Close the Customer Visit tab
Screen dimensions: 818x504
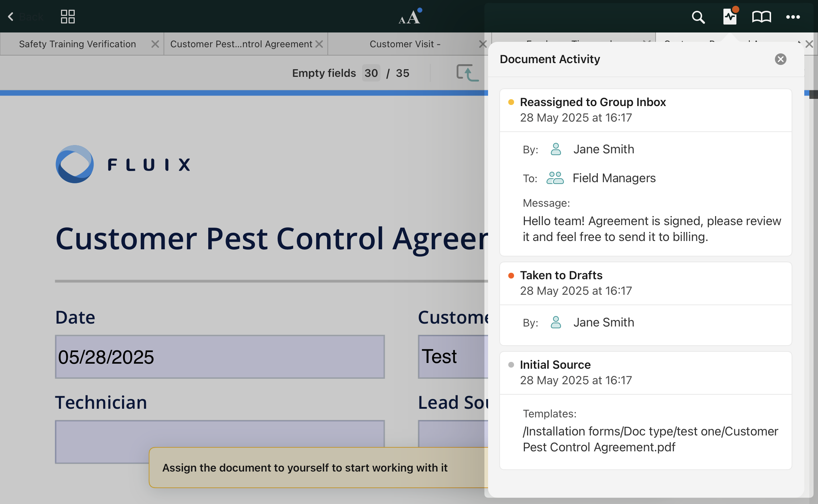tap(482, 44)
